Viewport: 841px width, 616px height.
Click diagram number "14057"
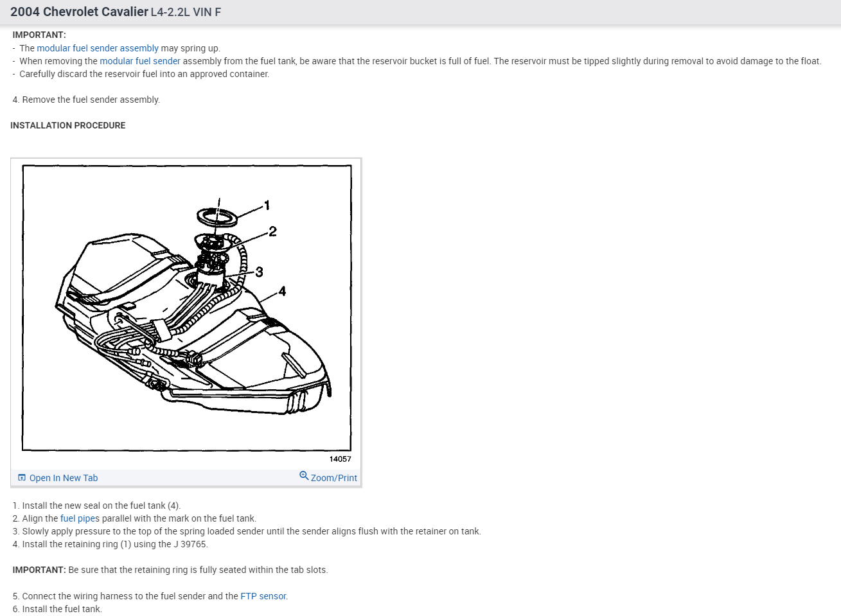[x=341, y=459]
